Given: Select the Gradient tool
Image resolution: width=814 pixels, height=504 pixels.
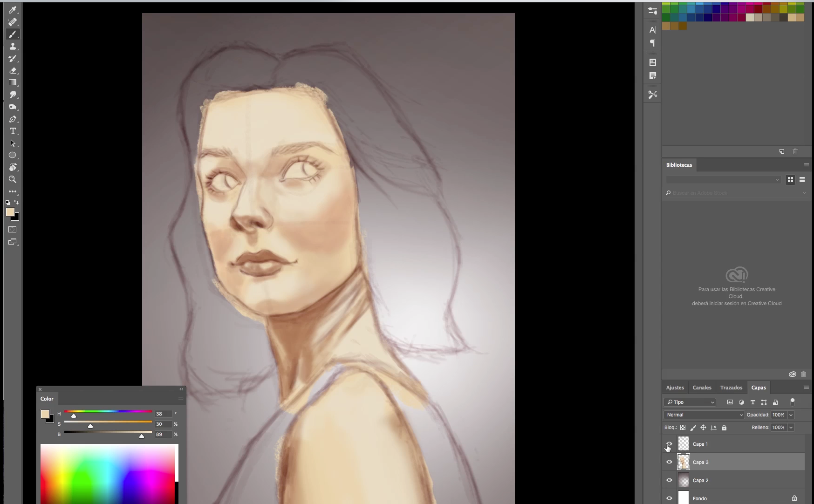Looking at the screenshot, I should 13,82.
